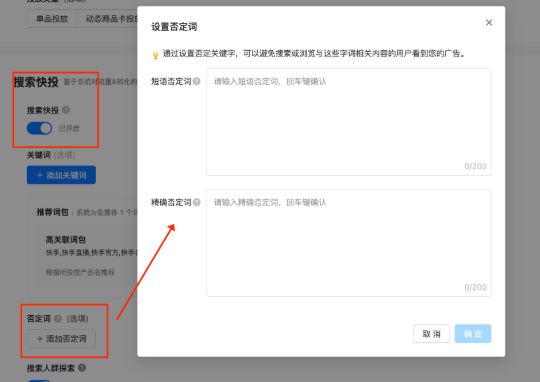
Task: Click the 根据所投放产品名推荐 text
Action: (80, 272)
